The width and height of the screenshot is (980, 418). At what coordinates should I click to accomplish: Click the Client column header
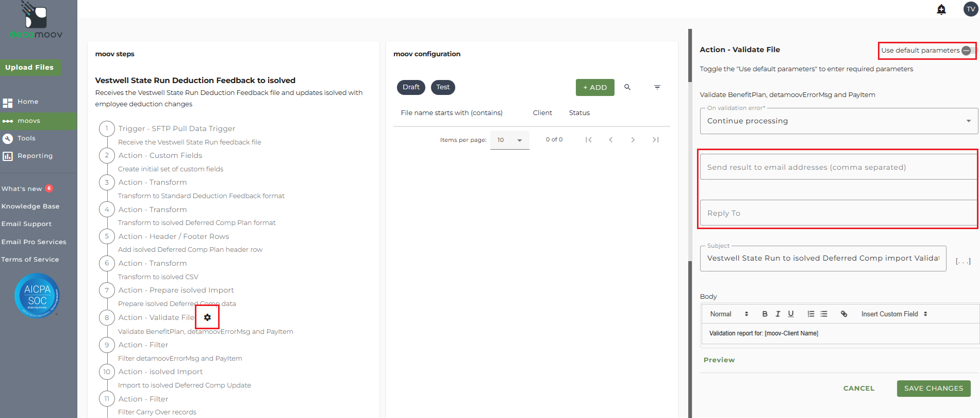coord(542,113)
